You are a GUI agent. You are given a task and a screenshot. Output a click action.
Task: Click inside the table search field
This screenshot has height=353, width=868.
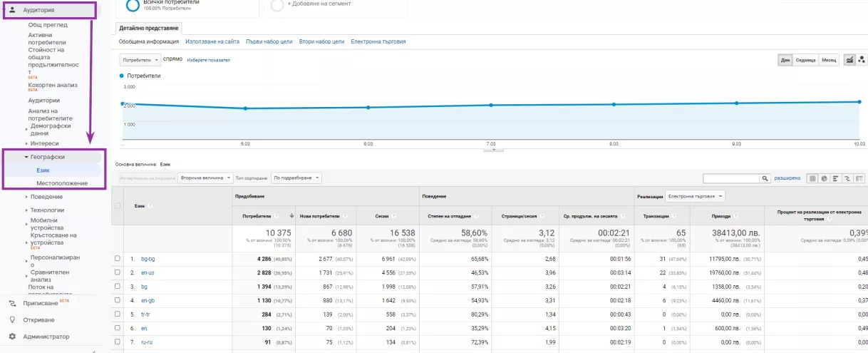point(731,178)
